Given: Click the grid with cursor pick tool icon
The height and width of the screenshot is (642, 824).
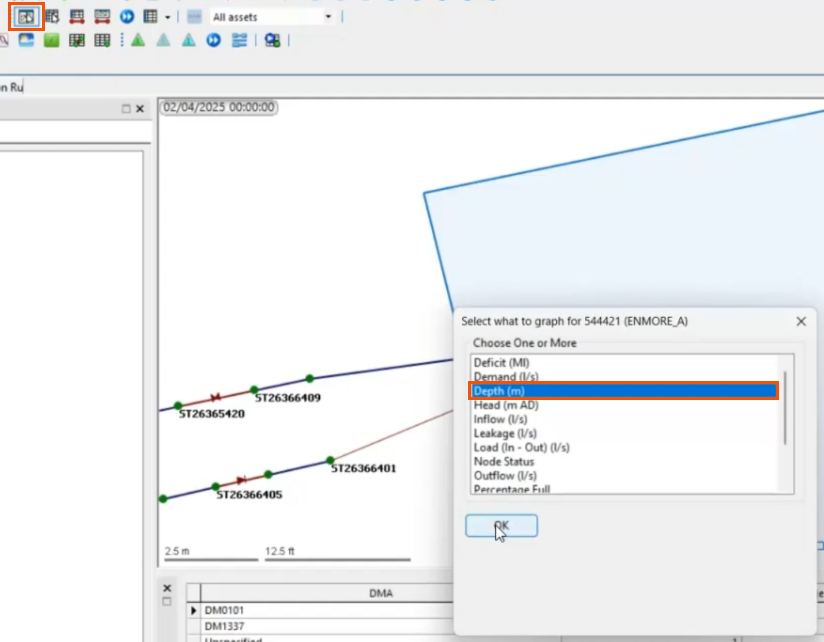Looking at the screenshot, I should (52, 17).
